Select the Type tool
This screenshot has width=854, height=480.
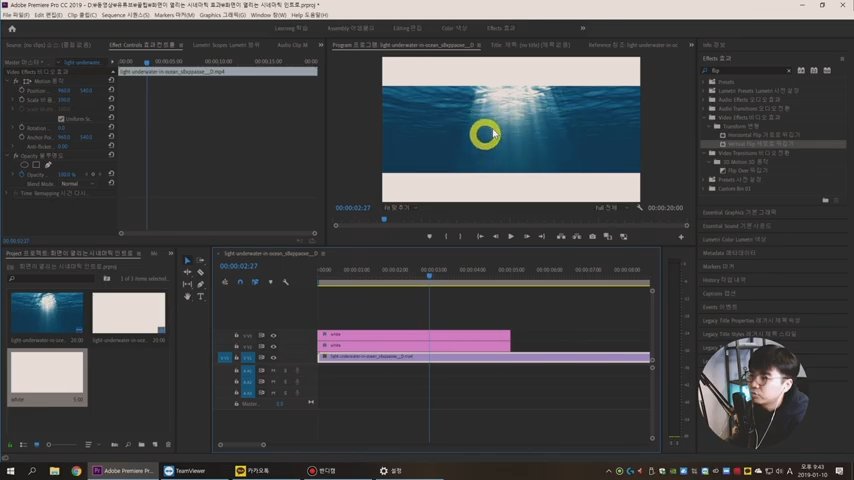[200, 296]
